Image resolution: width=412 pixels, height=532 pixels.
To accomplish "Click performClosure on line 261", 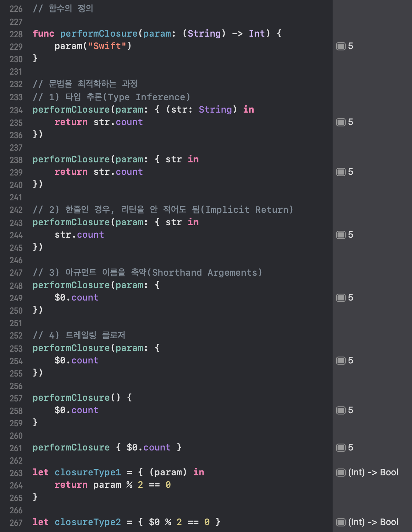I will point(71,447).
